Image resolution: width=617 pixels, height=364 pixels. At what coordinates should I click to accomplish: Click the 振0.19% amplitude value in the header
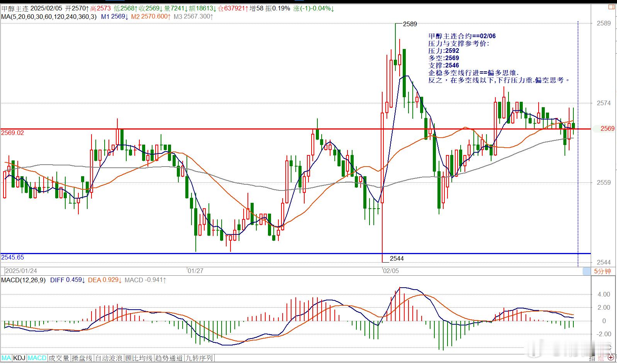[x=278, y=8]
